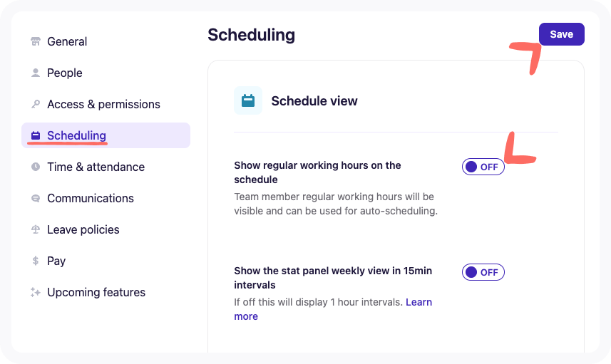Click the People person icon
This screenshot has width=611, height=364.
click(36, 73)
